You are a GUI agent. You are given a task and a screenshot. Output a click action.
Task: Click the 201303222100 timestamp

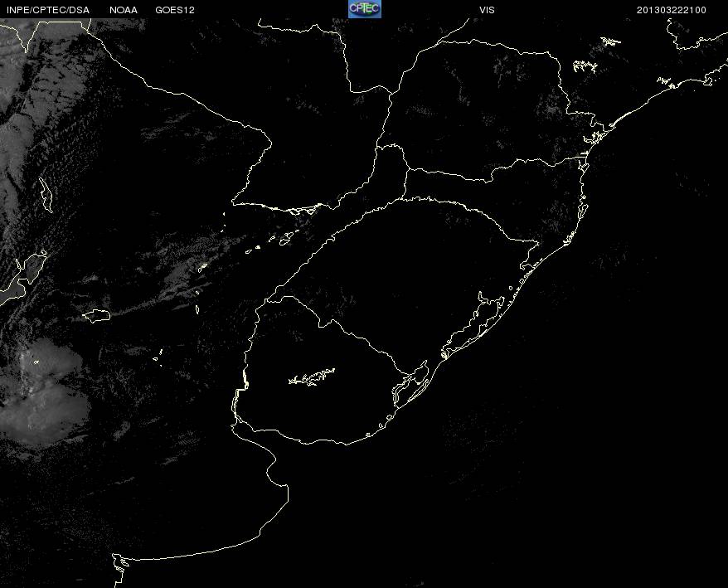pos(672,10)
